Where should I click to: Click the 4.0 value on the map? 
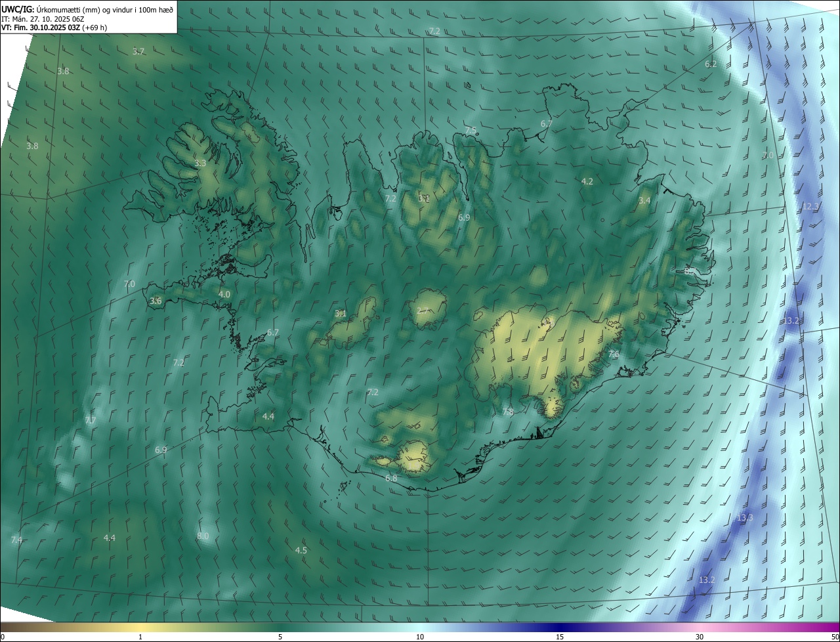coord(224,294)
